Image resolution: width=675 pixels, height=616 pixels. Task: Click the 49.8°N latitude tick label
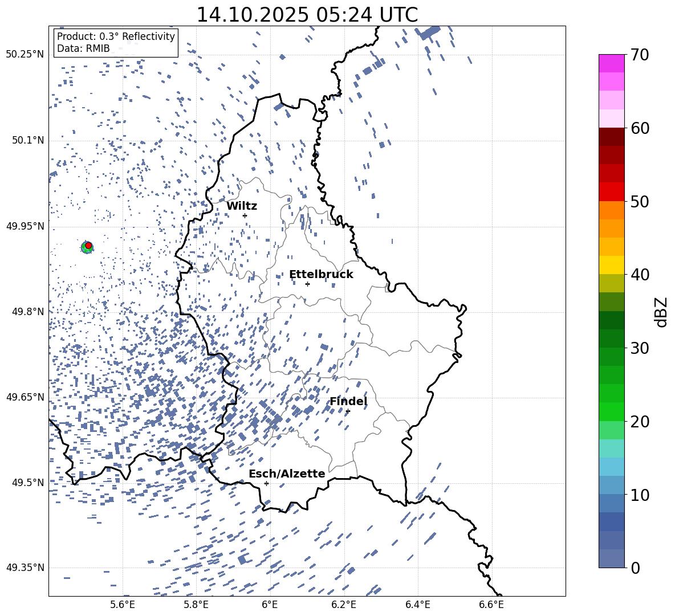click(28, 312)
